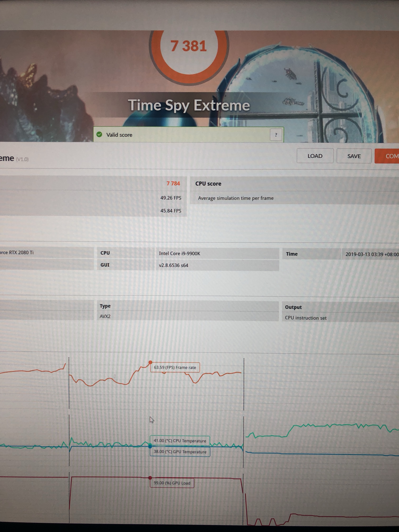Click the dark red GPU load data point
Screen dimensions: 399x532
pyautogui.click(x=150, y=478)
